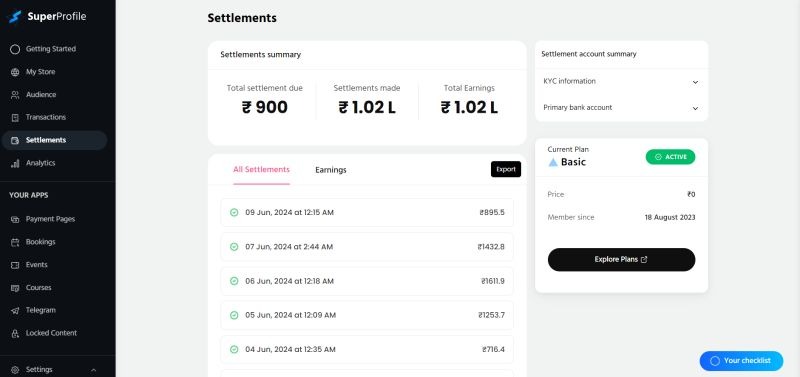Open the 07 Jun, 2024 settlement row

(x=367, y=247)
